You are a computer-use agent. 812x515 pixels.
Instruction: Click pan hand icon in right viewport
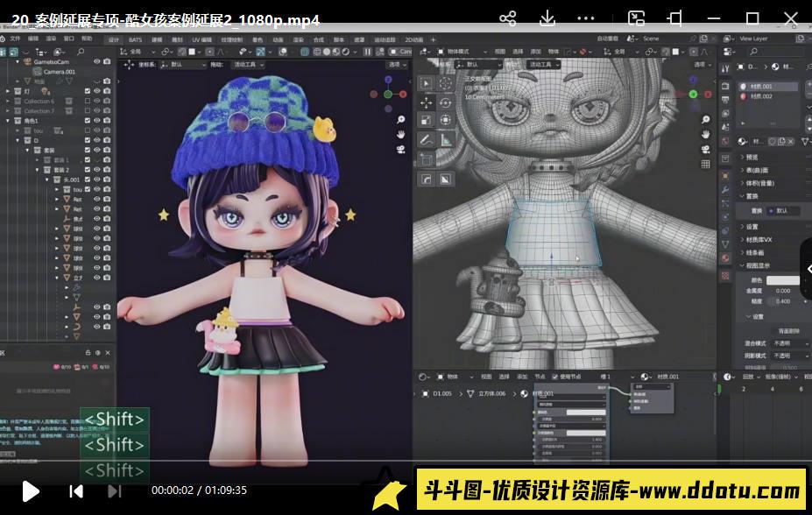point(705,135)
